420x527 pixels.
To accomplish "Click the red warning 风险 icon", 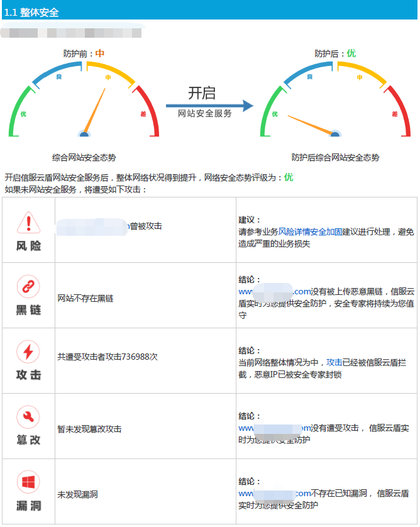I will [x=28, y=222].
